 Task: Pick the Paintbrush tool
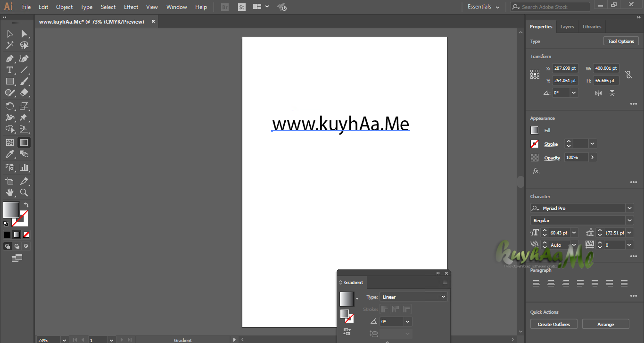[x=24, y=81]
